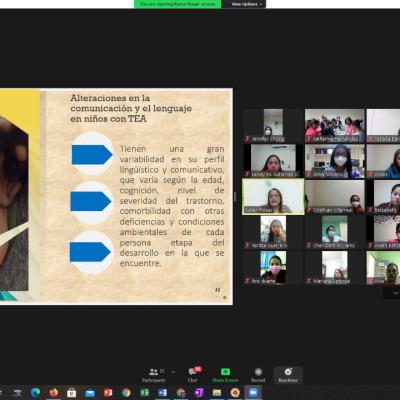Click the green Share Screen button
The image size is (400, 400).
pos(225,375)
